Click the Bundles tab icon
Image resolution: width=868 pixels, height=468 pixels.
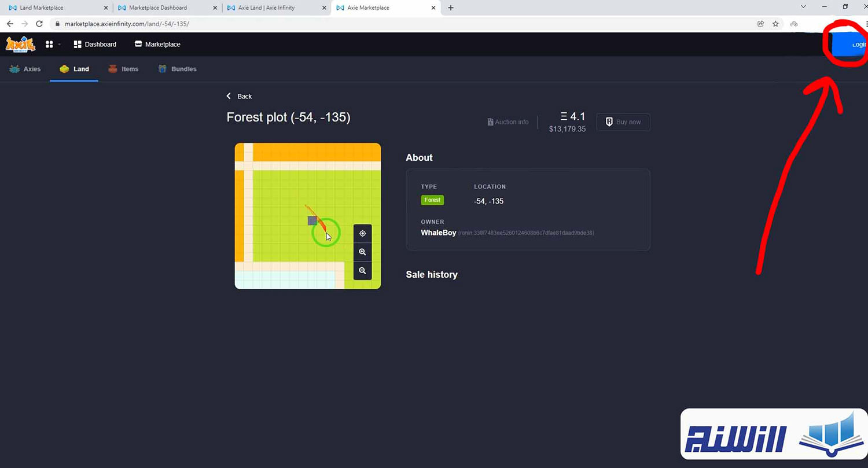(163, 69)
